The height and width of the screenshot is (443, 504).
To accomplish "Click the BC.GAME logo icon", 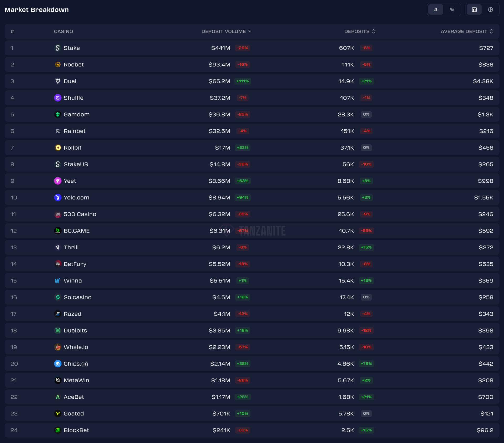I will click(57, 231).
